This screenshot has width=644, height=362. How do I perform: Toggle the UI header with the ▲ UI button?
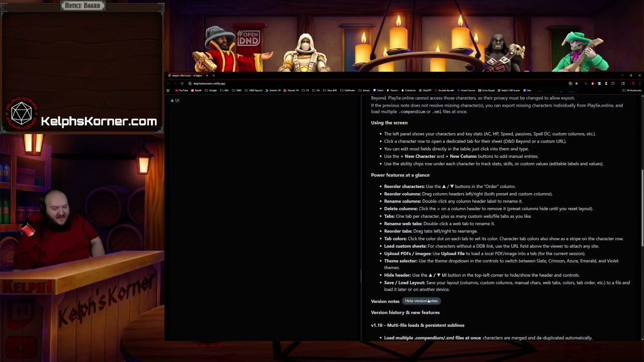[x=175, y=100]
